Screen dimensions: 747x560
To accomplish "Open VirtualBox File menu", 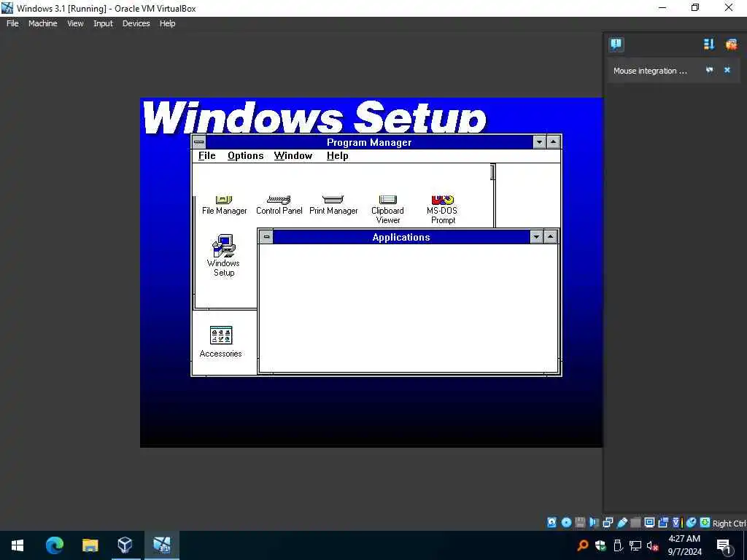I will tap(12, 23).
